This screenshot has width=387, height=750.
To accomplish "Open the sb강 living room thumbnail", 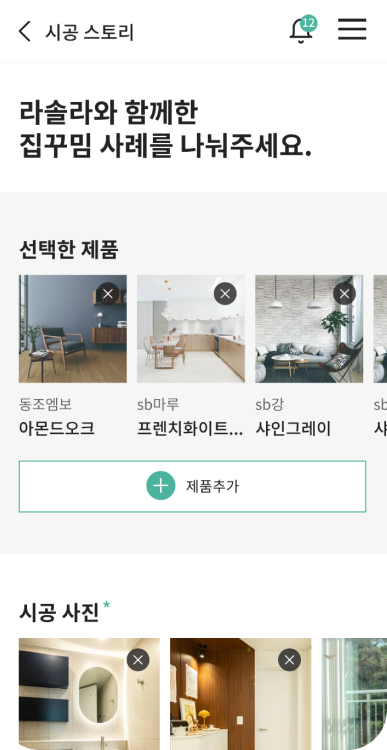I will click(309, 329).
